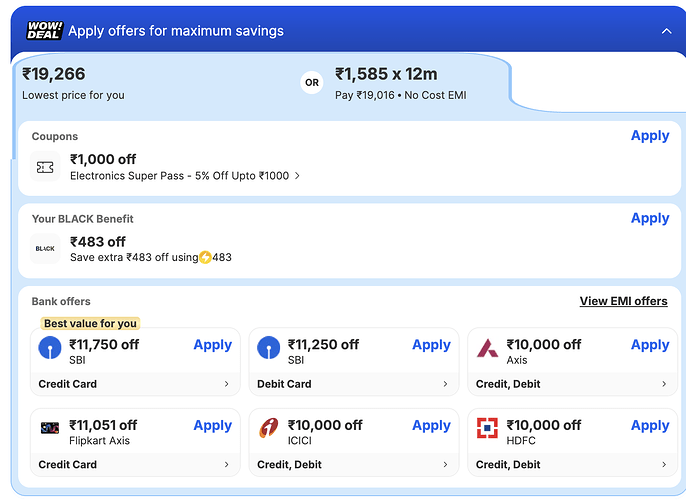Click the Flipkart Axis card icon

pyautogui.click(x=49, y=428)
